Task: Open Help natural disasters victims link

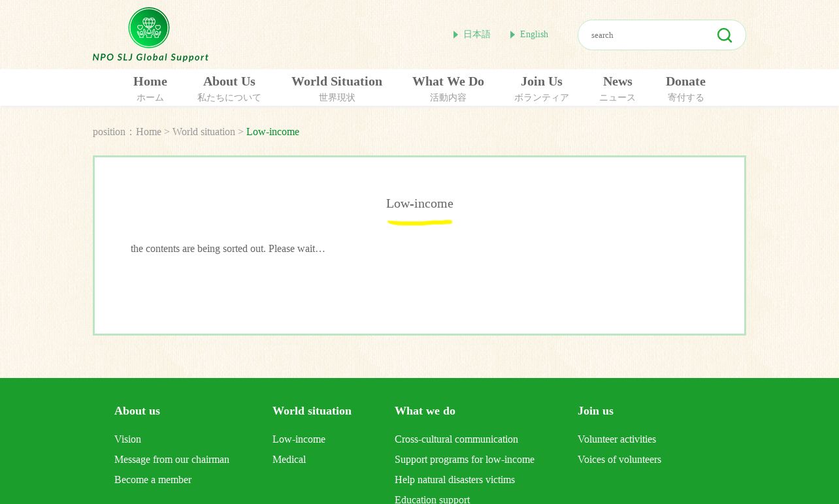Action: click(x=455, y=480)
